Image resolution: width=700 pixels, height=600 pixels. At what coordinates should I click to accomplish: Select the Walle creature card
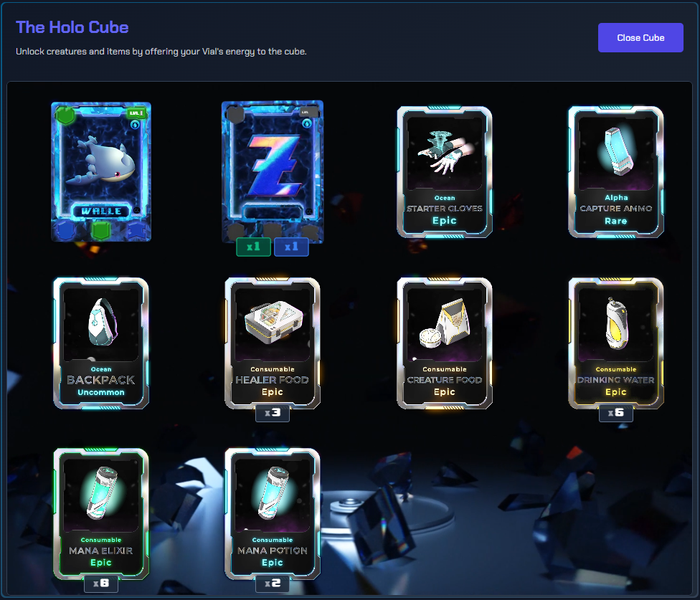point(101,172)
